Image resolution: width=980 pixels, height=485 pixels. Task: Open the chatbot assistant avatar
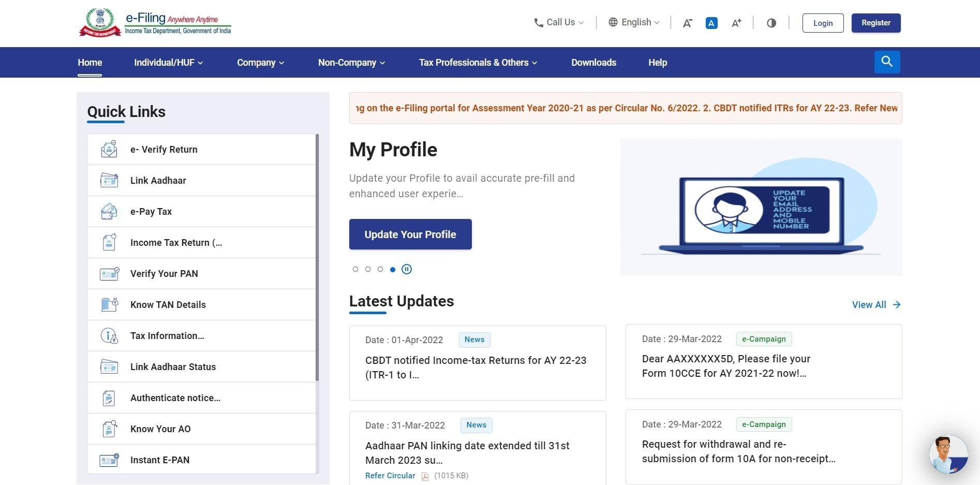(x=948, y=454)
